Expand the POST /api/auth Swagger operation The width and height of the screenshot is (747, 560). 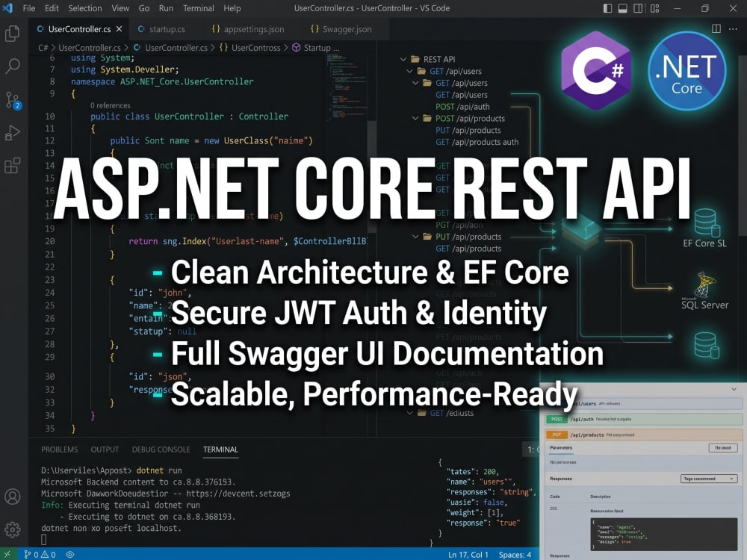(644, 419)
